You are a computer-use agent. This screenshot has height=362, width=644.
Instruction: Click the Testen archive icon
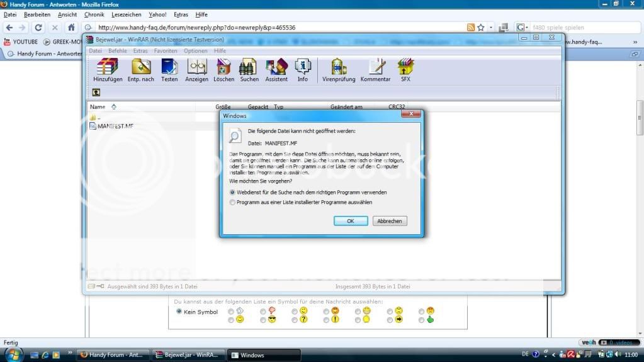169,67
